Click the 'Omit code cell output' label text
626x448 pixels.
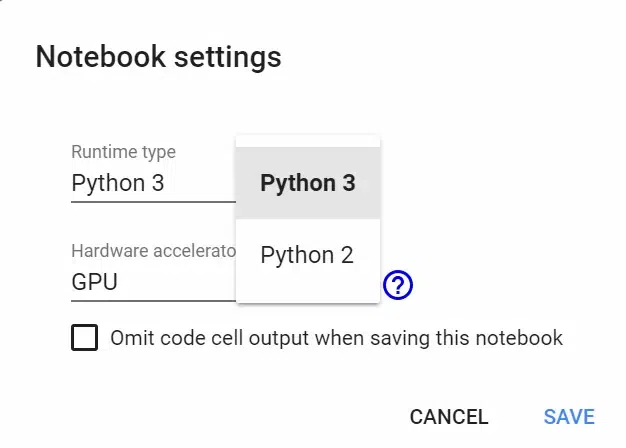point(336,338)
